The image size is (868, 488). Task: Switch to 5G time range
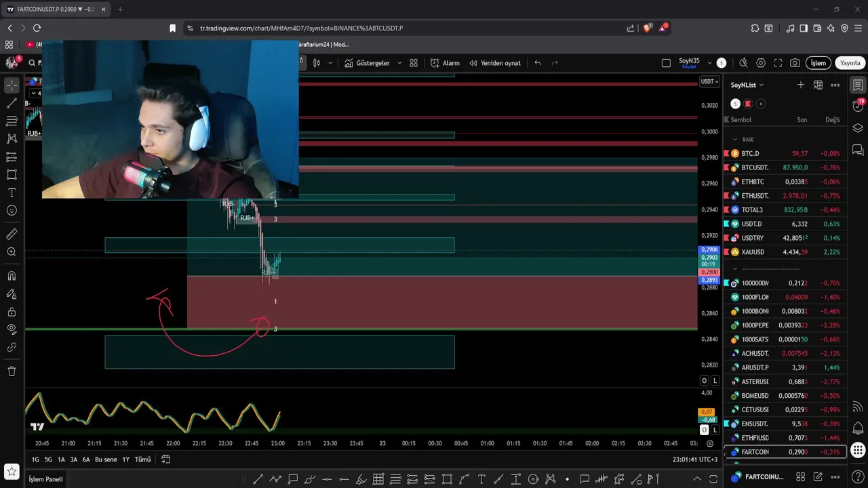(48, 460)
